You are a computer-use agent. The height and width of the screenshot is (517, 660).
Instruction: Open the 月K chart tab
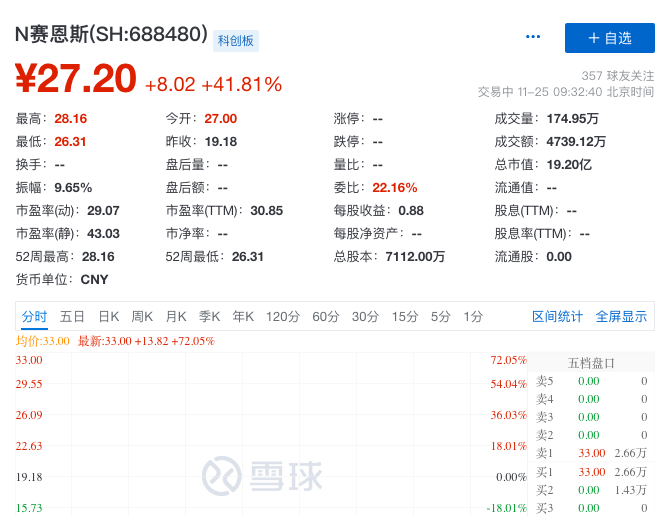coord(176,316)
